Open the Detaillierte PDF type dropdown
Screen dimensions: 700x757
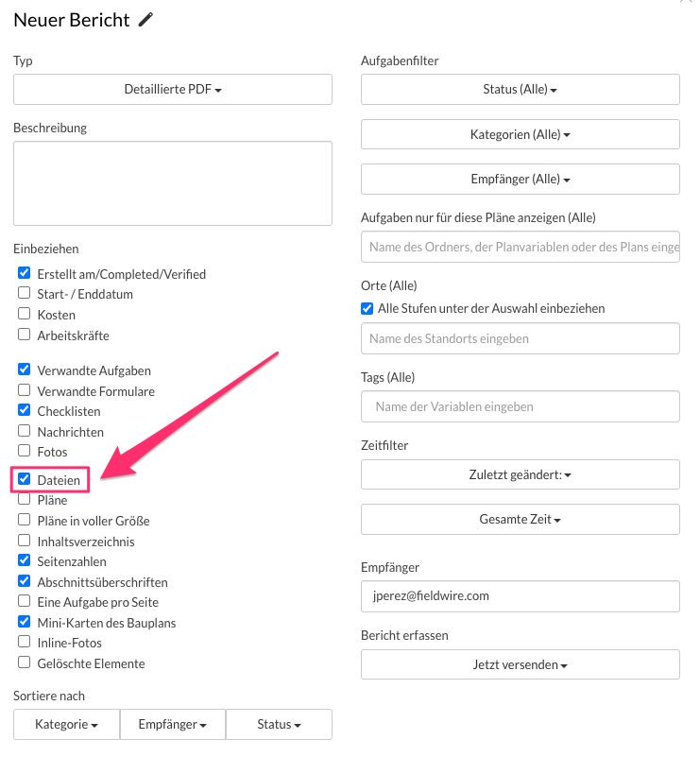(172, 89)
